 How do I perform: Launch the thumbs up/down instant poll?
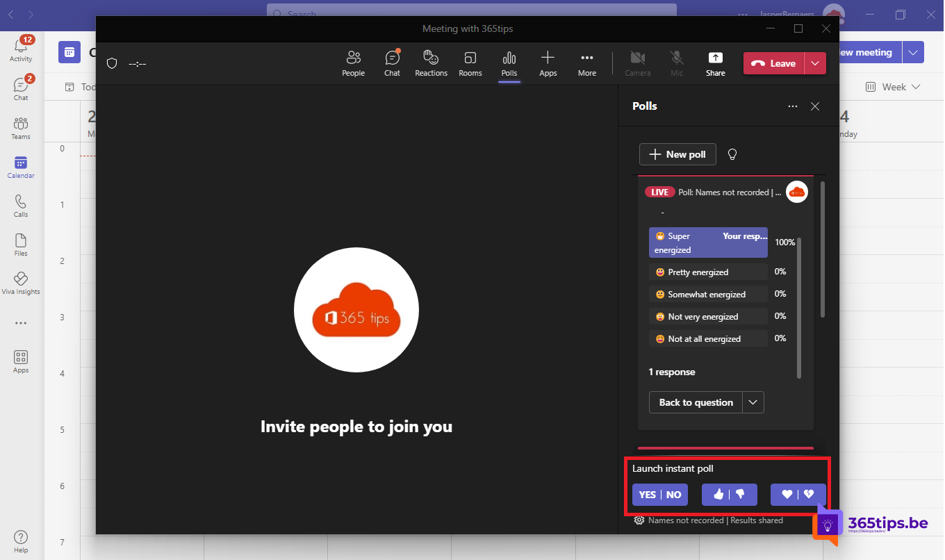tap(730, 495)
